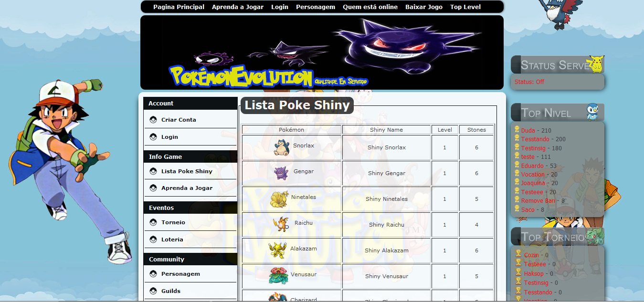Open player Tesstando in Top Nivel list
The image size is (644, 302).
pyautogui.click(x=535, y=139)
